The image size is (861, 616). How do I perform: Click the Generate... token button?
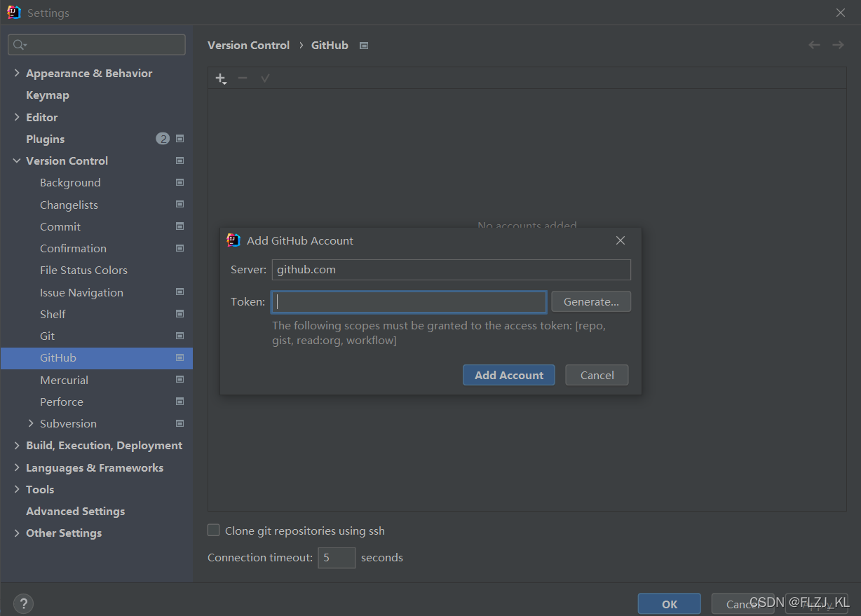tap(591, 301)
